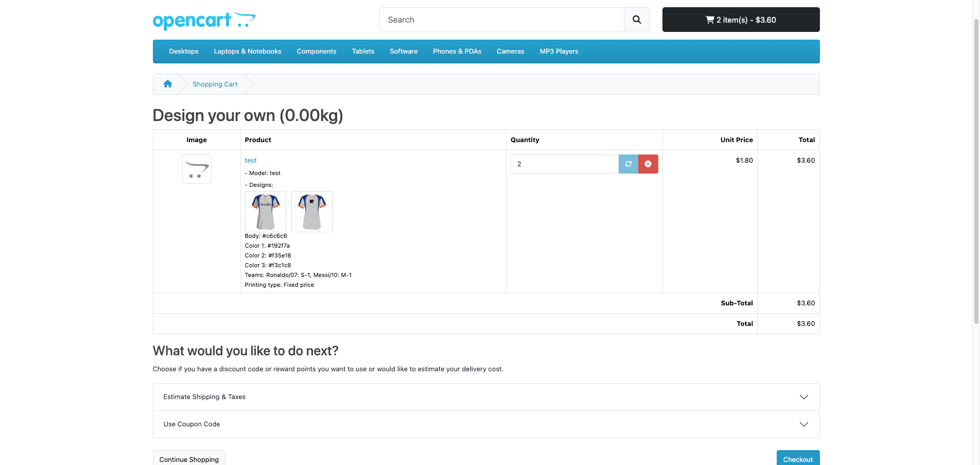980x465 pixels.
Task: Open the Ronaldo jersey front design thumbnail
Action: [x=266, y=212]
